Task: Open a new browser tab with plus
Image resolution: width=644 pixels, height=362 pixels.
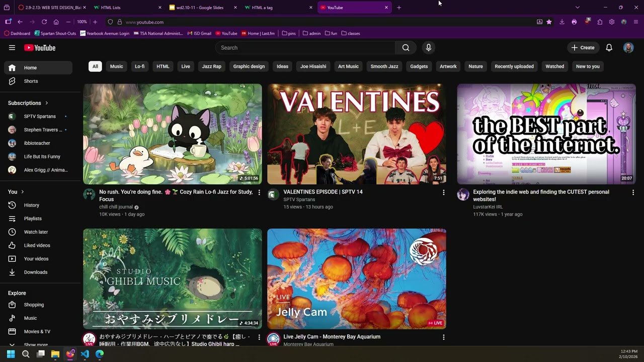Action: point(399,8)
